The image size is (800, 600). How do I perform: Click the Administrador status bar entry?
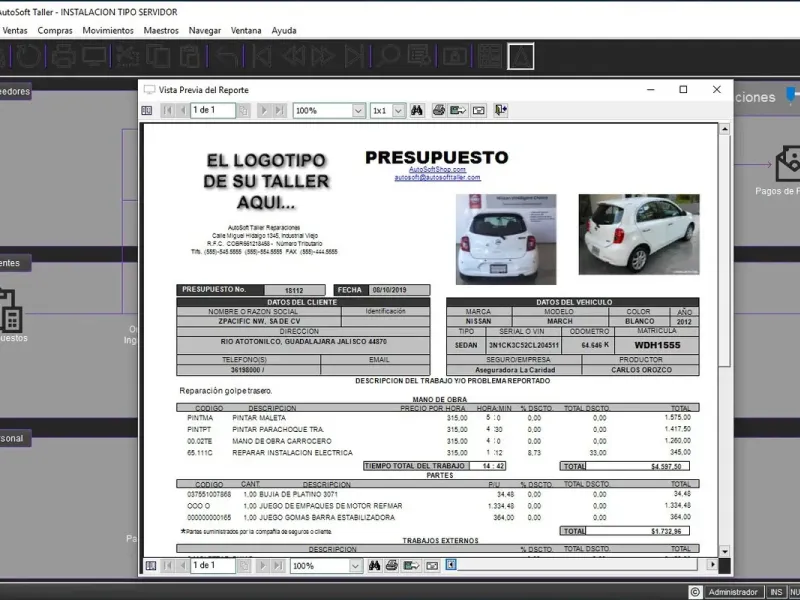coord(733,592)
